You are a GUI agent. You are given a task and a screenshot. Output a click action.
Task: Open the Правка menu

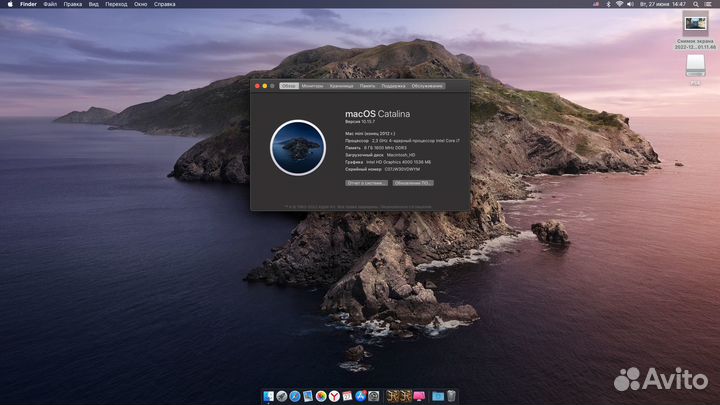coord(73,4)
